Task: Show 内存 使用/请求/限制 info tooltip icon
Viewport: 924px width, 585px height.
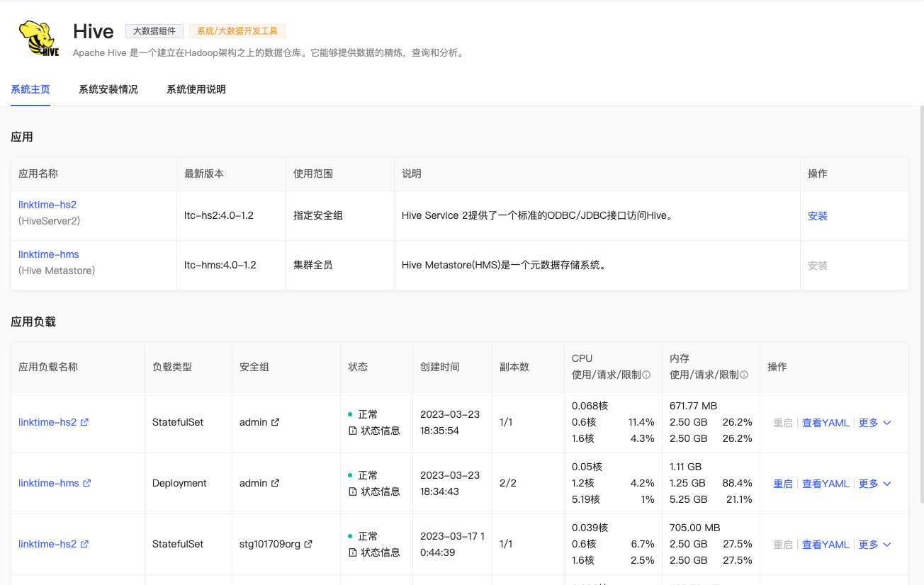Action: tap(744, 375)
